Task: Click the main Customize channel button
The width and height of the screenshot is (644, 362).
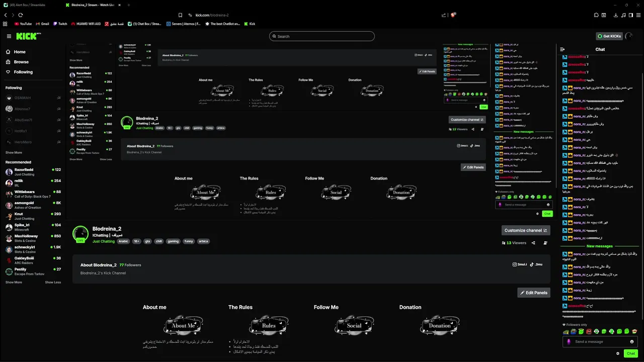Action: [x=526, y=230]
